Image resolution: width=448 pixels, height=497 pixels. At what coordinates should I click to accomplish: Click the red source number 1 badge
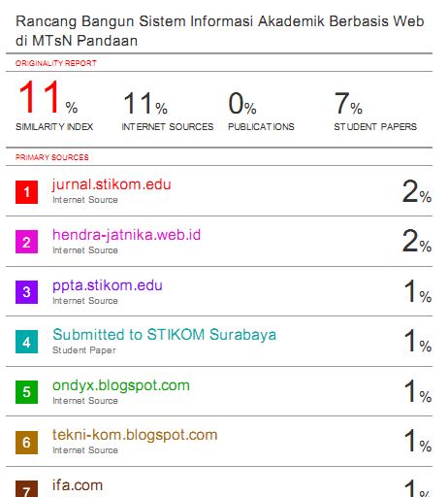coord(26,192)
